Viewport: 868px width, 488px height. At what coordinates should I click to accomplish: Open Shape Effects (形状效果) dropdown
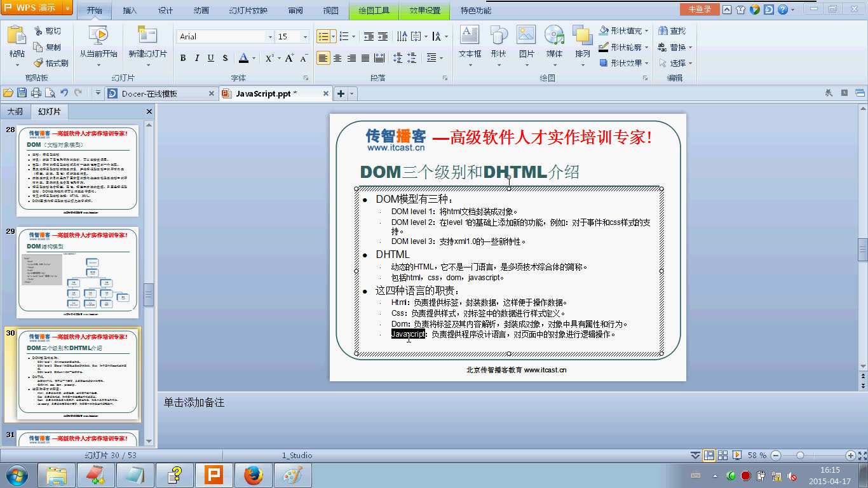(x=646, y=63)
